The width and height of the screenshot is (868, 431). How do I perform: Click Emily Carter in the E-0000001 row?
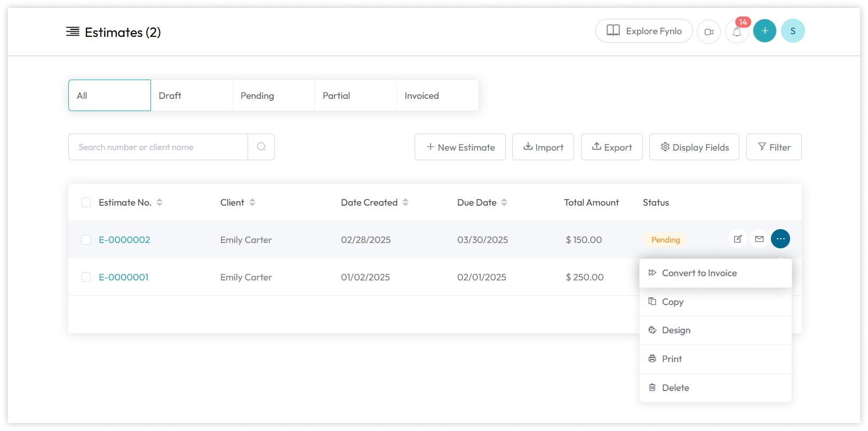pos(246,277)
